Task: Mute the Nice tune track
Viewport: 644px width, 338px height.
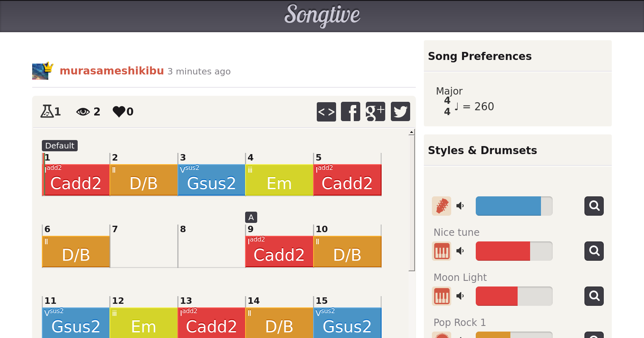Action: [460, 251]
